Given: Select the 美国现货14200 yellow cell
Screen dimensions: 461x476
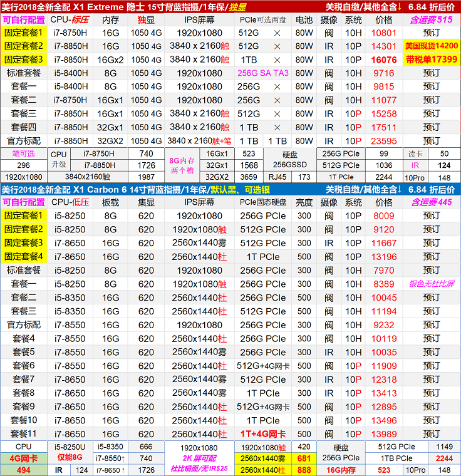Looking at the screenshot, I should click(432, 46).
